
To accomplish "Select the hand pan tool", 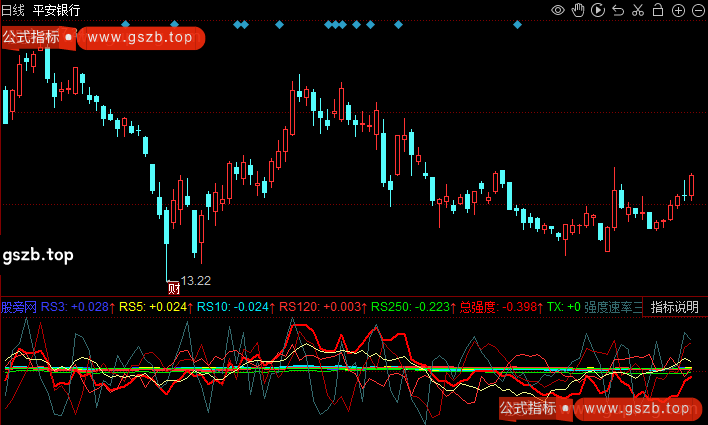I will [579, 9].
